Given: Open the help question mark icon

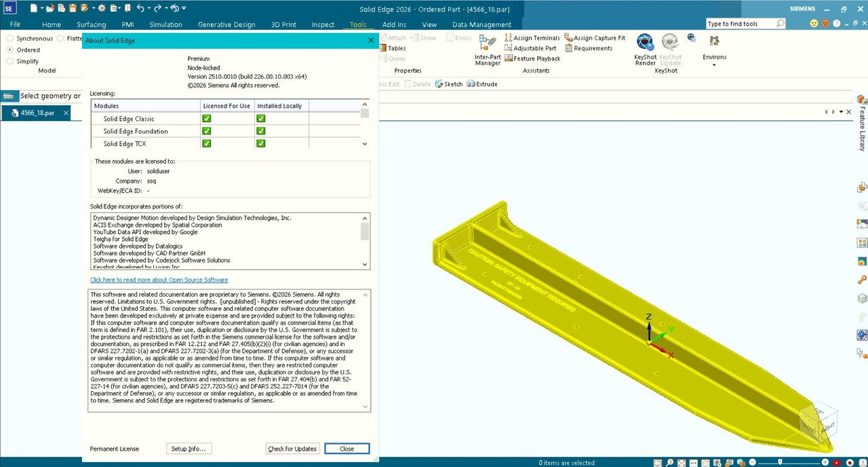Looking at the screenshot, I should 837,24.
